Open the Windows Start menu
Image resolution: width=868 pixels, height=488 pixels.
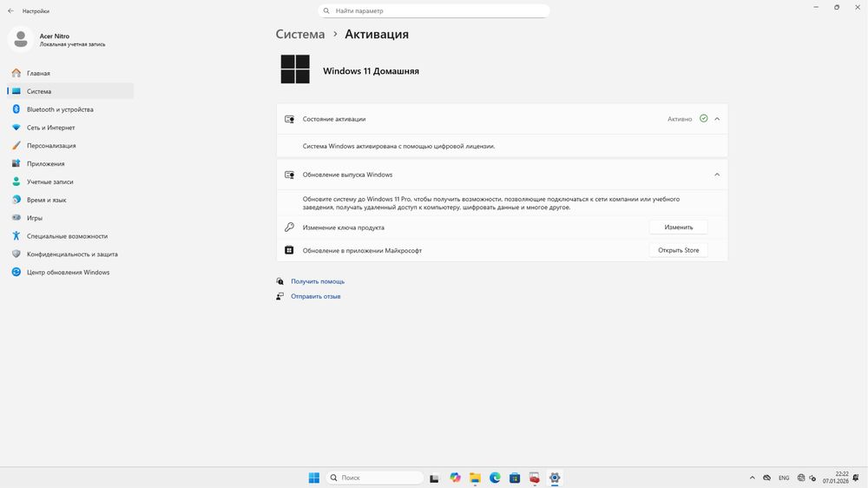click(x=314, y=478)
